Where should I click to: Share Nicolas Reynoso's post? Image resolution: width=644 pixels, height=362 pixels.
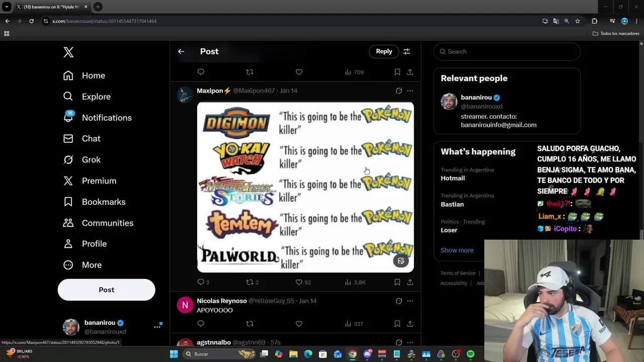[410, 323]
